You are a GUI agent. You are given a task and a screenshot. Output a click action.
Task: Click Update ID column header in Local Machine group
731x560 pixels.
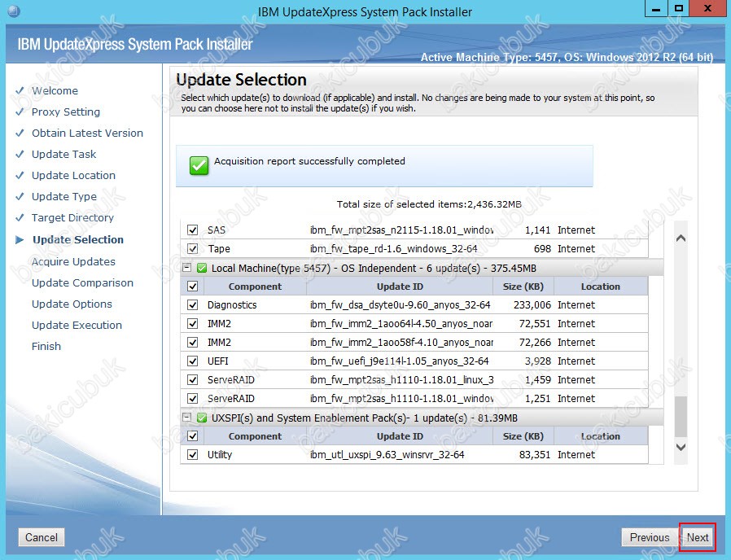400,287
